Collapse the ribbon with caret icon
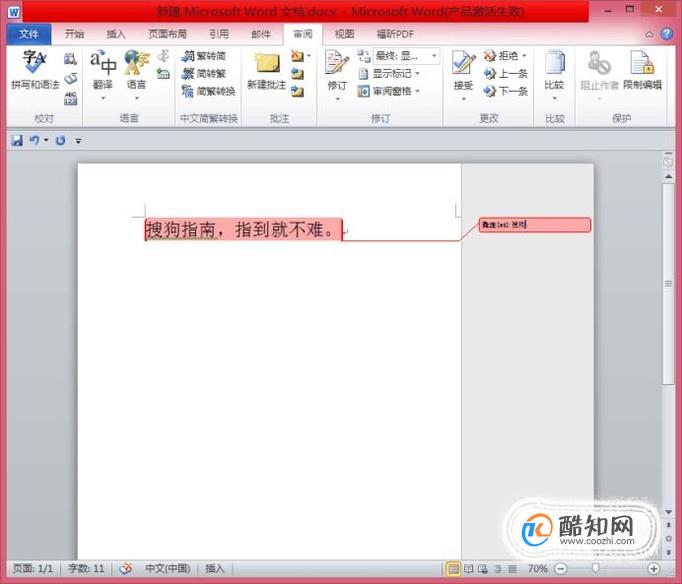The width and height of the screenshot is (682, 584). point(649,34)
